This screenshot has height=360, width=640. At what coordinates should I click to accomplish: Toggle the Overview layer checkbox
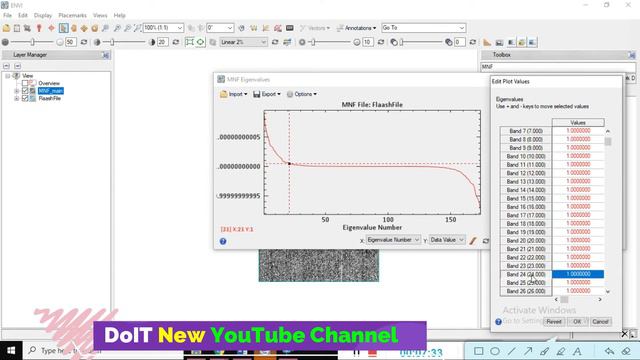(x=25, y=83)
